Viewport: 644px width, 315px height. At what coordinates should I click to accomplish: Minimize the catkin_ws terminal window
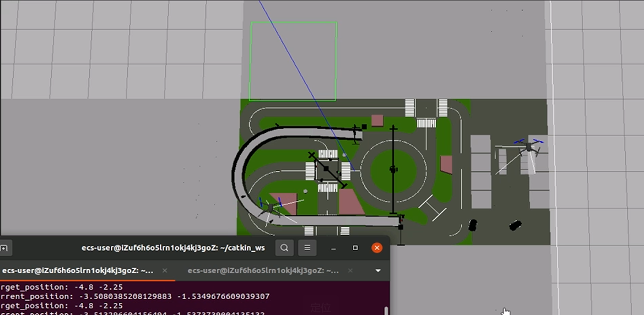click(333, 248)
